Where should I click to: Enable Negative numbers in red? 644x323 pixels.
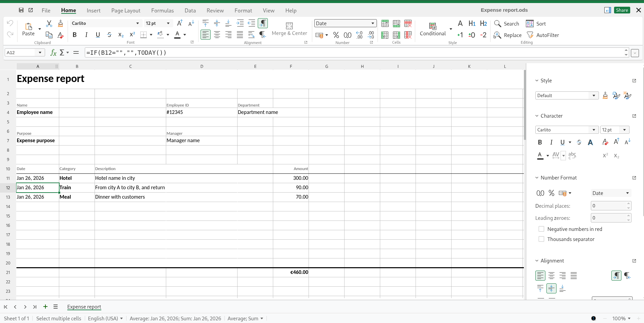542,229
